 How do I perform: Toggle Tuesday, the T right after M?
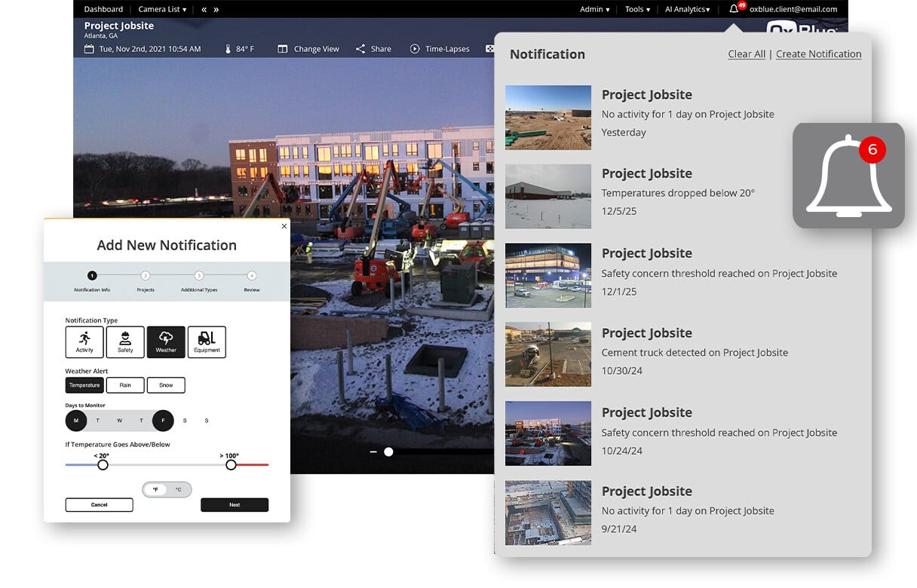point(97,421)
